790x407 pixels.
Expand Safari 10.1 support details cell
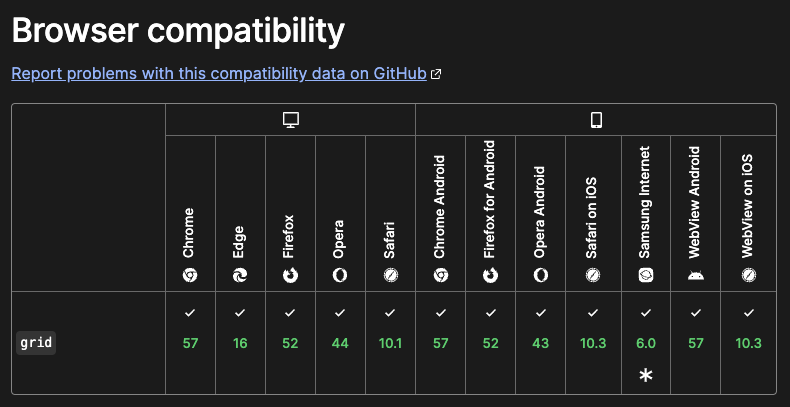tap(390, 343)
